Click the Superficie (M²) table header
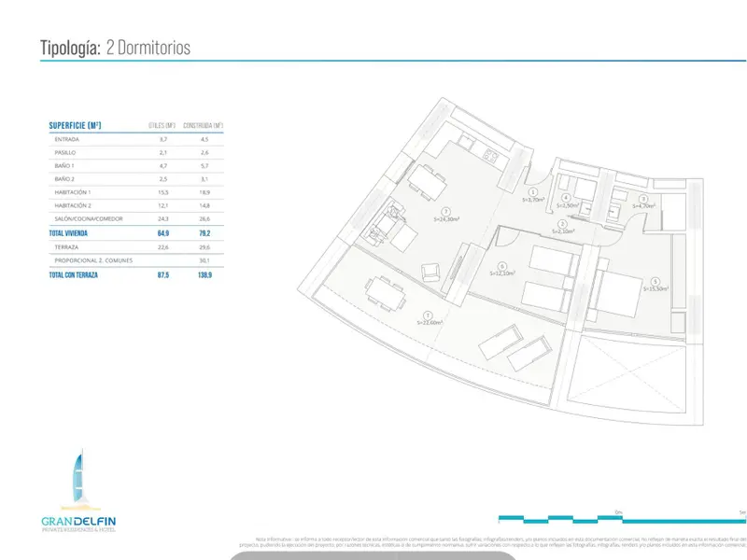The height and width of the screenshot is (560, 747). point(75,126)
